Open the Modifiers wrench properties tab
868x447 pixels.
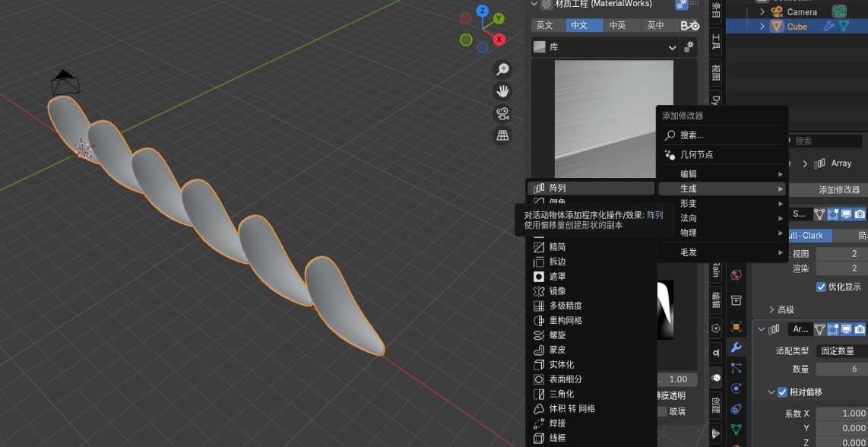pyautogui.click(x=736, y=347)
